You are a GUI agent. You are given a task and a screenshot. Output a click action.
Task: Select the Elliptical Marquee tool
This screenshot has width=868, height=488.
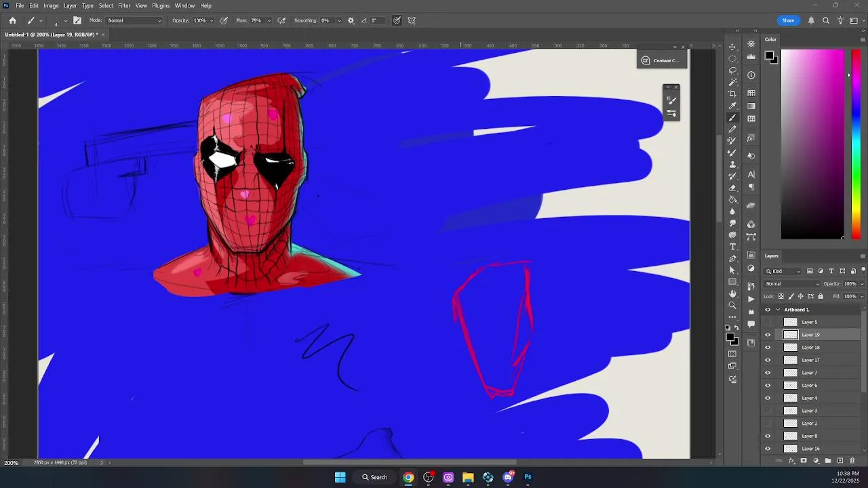(x=732, y=58)
